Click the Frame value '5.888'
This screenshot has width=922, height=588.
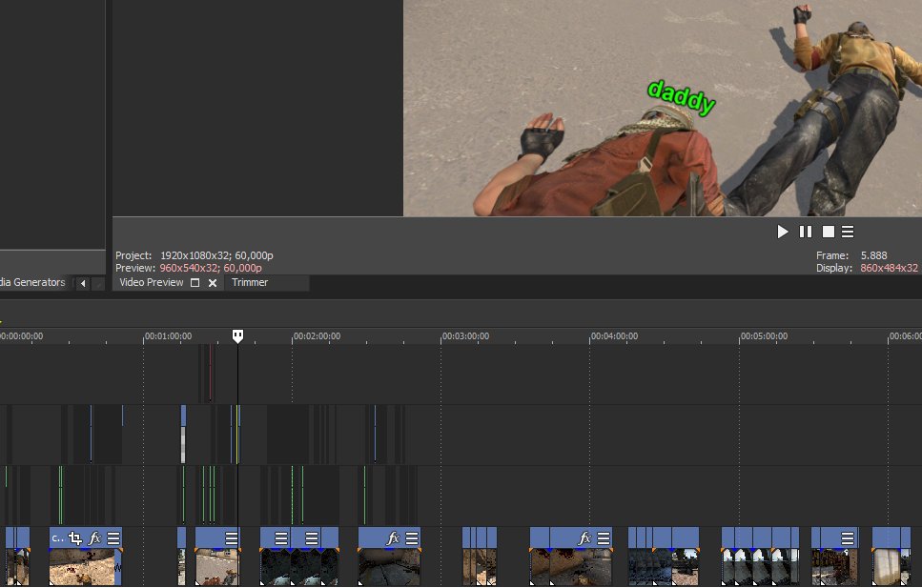(873, 255)
